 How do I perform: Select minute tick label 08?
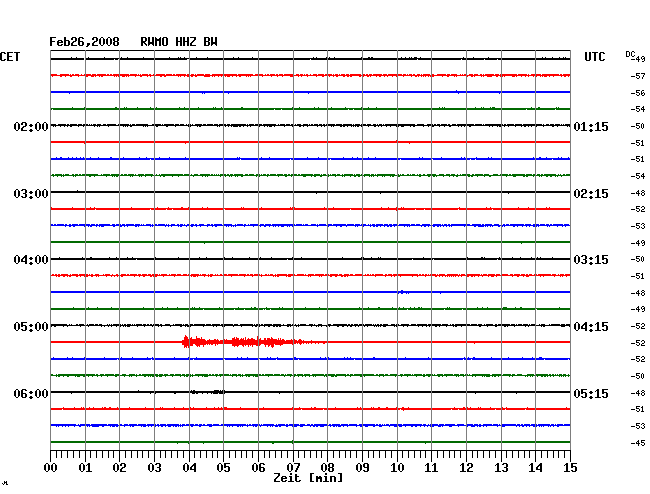[327, 468]
